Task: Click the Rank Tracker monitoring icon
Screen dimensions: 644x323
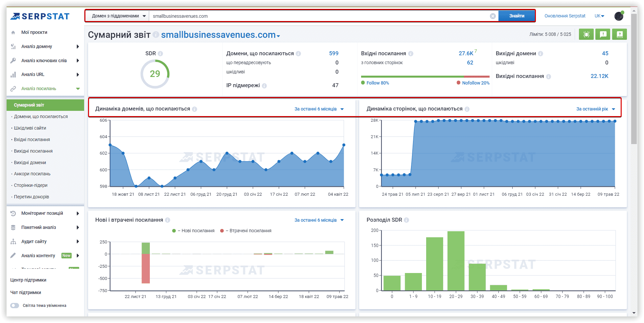Action: 13,213
